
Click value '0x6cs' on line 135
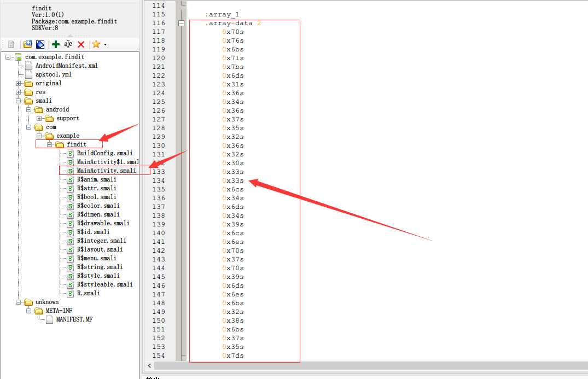[x=233, y=189]
